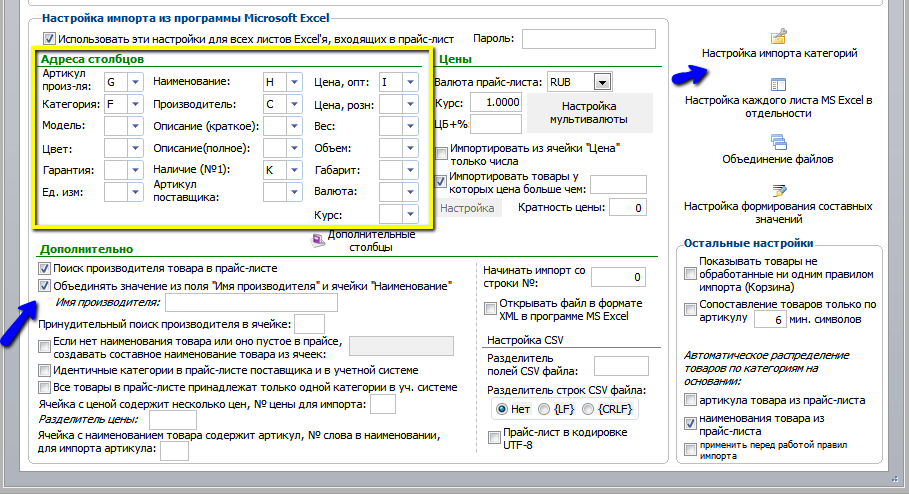Click the multicurrency settings button
This screenshot has width=909, height=494.
[x=589, y=113]
